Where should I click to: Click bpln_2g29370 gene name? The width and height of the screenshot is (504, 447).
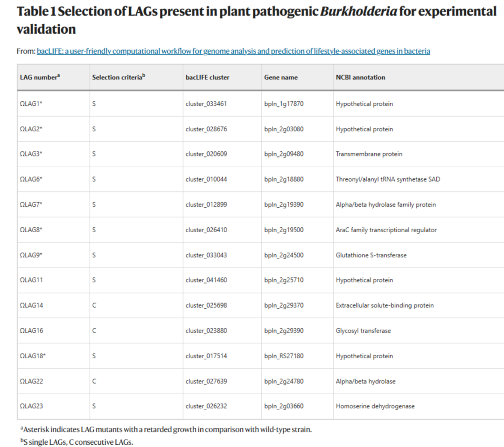[284, 305]
